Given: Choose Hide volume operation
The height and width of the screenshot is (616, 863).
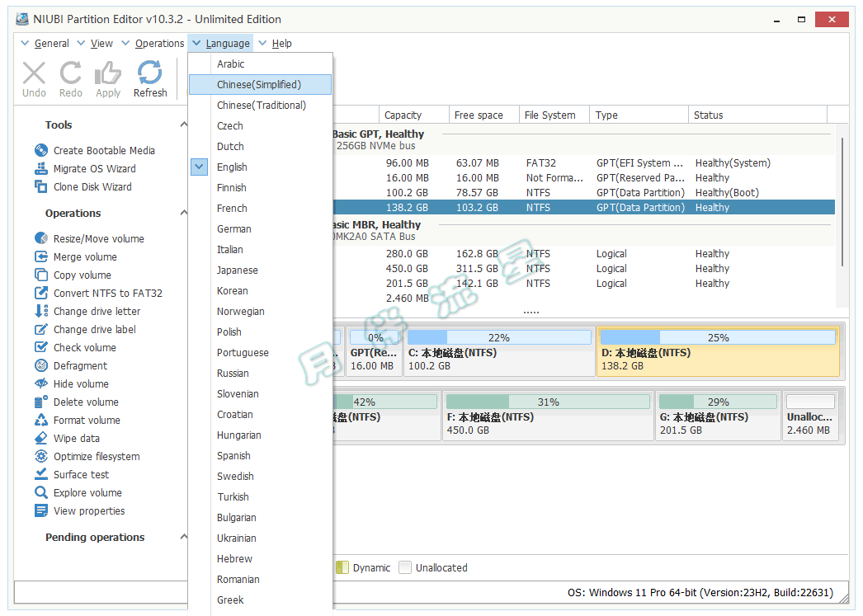Looking at the screenshot, I should [x=72, y=383].
